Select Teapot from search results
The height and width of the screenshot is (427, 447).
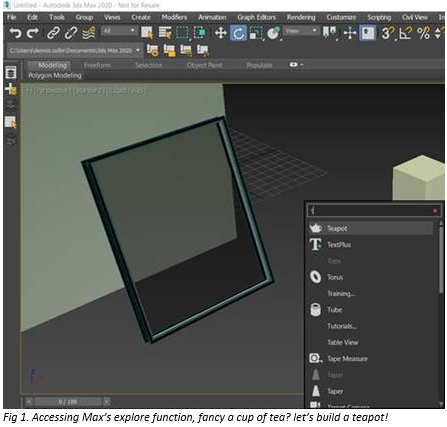[x=371, y=228]
